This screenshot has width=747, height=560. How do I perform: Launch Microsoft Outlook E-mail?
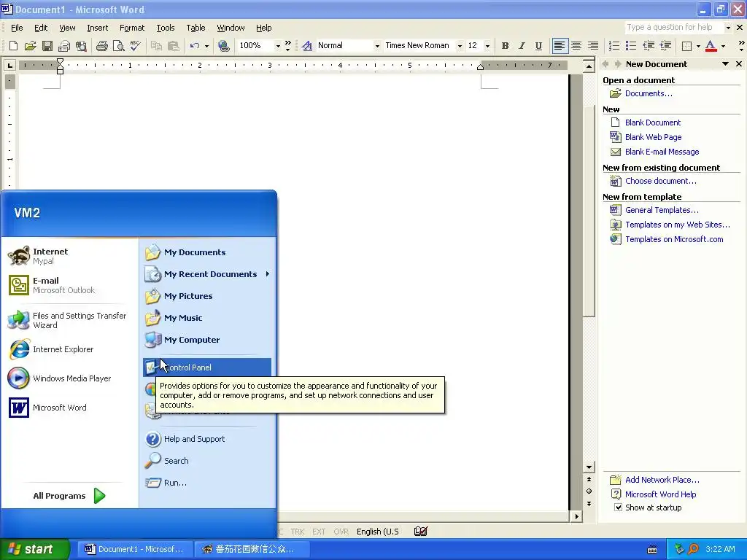(69, 285)
